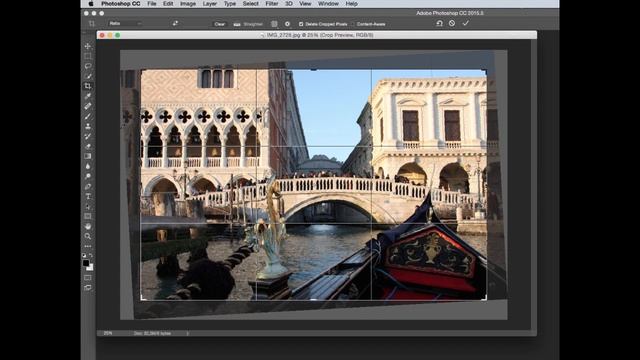Toggle Delete Cropped Pixels checkbox
The height and width of the screenshot is (360, 640).
pyautogui.click(x=301, y=24)
